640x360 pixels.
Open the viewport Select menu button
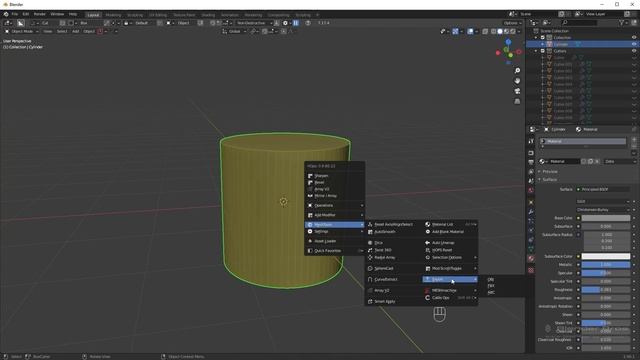(62, 31)
